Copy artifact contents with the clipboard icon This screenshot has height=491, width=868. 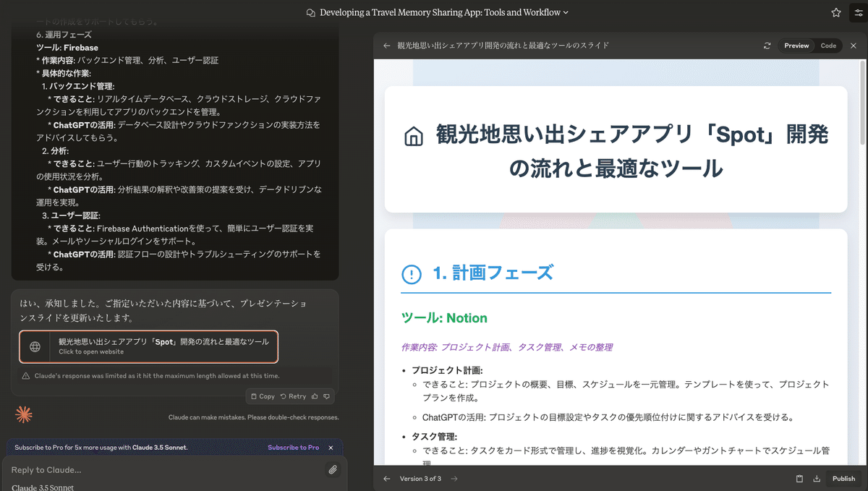(799, 479)
